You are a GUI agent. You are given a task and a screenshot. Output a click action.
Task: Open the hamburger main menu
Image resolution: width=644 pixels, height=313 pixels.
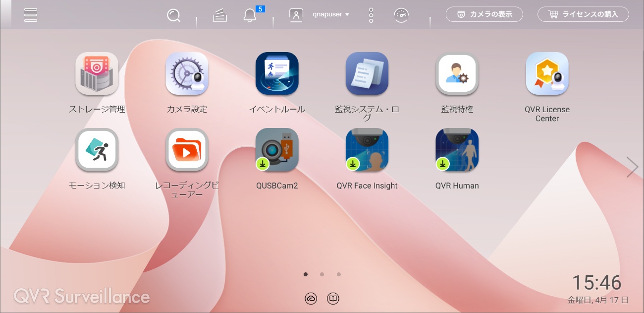[x=31, y=15]
